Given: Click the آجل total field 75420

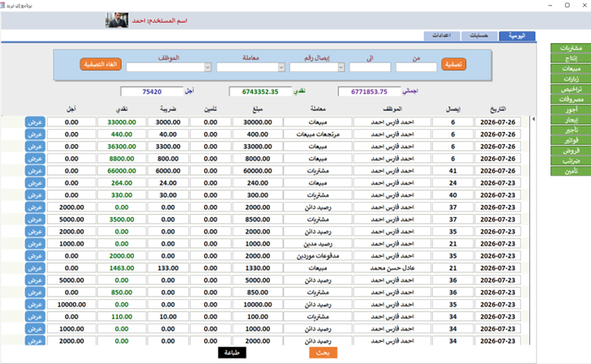Looking at the screenshot, I should click(x=152, y=92).
